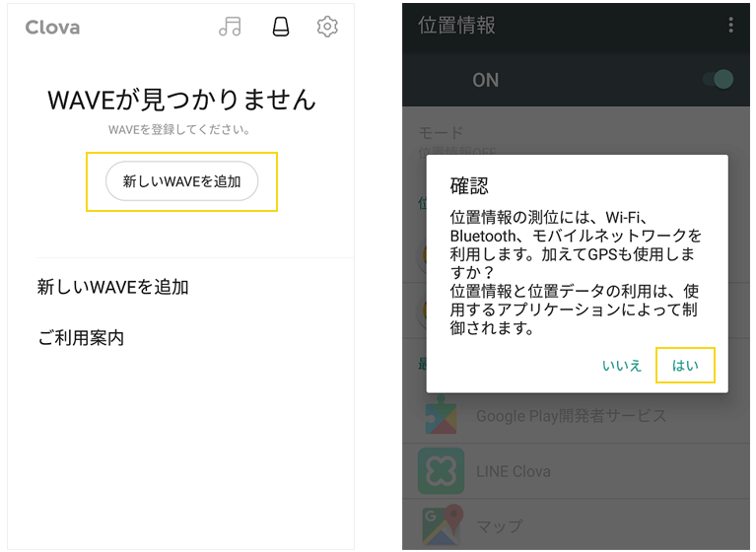Screen dimensions: 756x552
Task: Tap the Google Play開発者サービス puzzle icon
Action: click(x=441, y=416)
